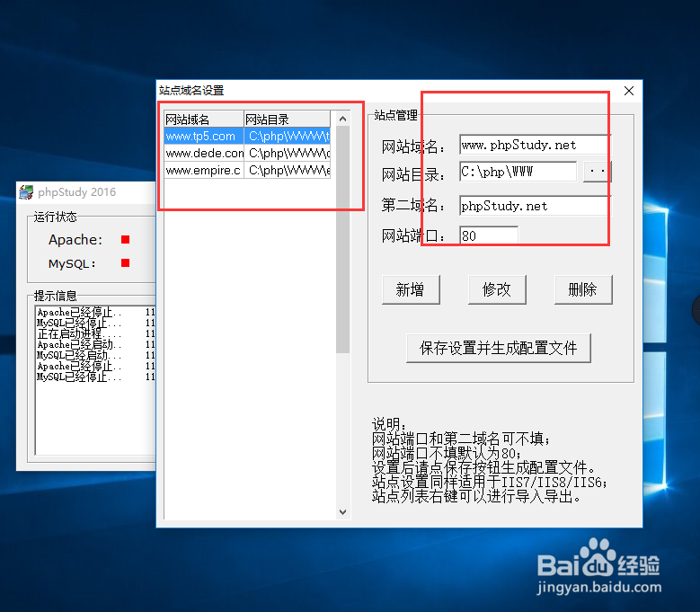Focus the 网站端口 port field
This screenshot has width=700, height=612.
[x=489, y=235]
